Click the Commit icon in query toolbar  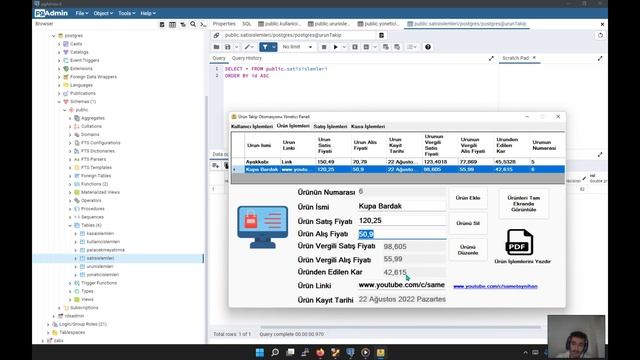(386, 47)
